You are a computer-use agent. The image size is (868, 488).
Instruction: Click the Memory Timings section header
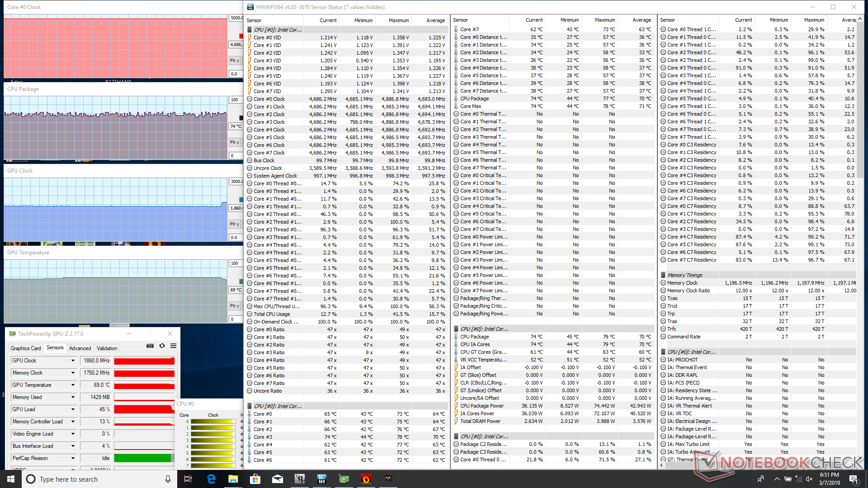click(x=685, y=275)
